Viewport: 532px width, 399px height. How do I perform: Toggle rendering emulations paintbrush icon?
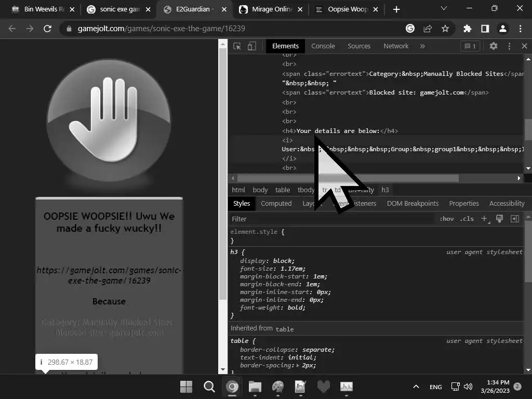point(499,219)
